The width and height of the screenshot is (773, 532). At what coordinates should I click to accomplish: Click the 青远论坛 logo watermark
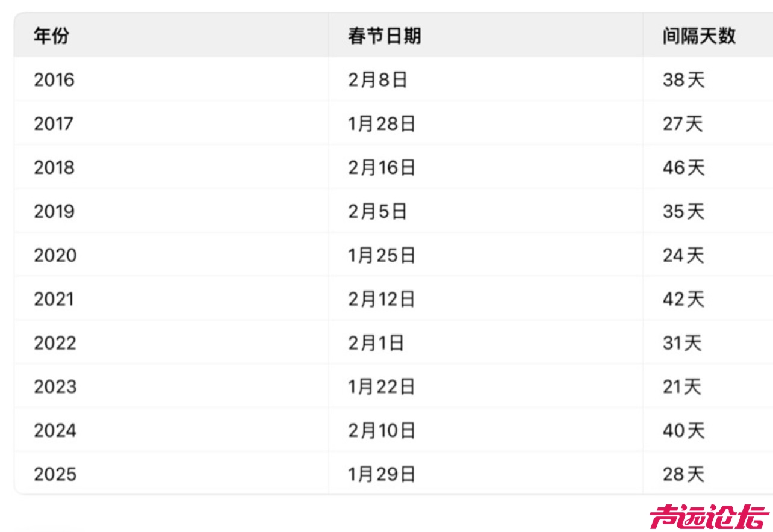pos(709,516)
